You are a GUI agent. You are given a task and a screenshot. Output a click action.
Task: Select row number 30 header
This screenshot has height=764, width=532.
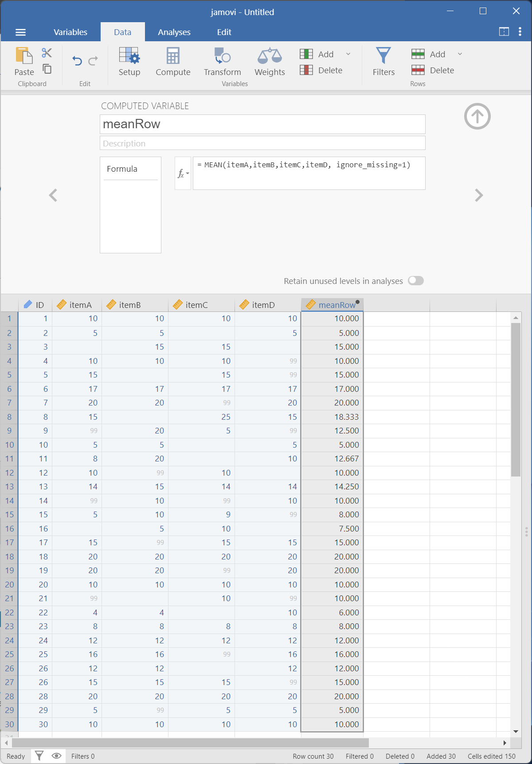tap(9, 725)
